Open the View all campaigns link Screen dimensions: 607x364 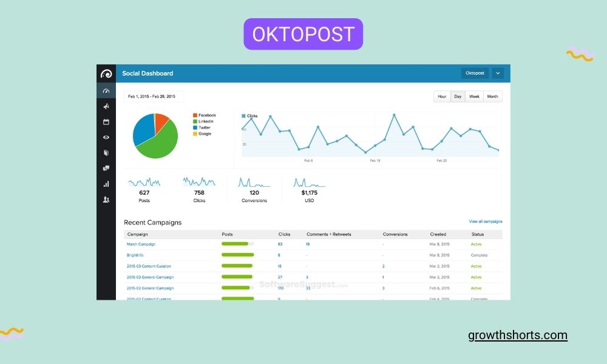pyautogui.click(x=486, y=221)
